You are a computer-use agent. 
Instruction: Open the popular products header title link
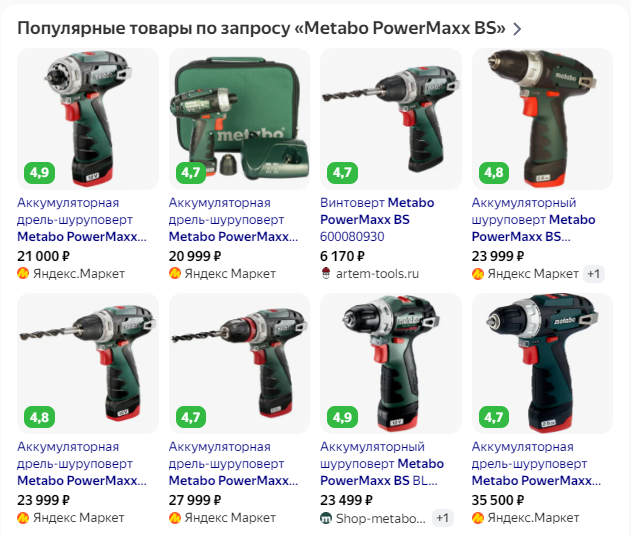(x=261, y=29)
